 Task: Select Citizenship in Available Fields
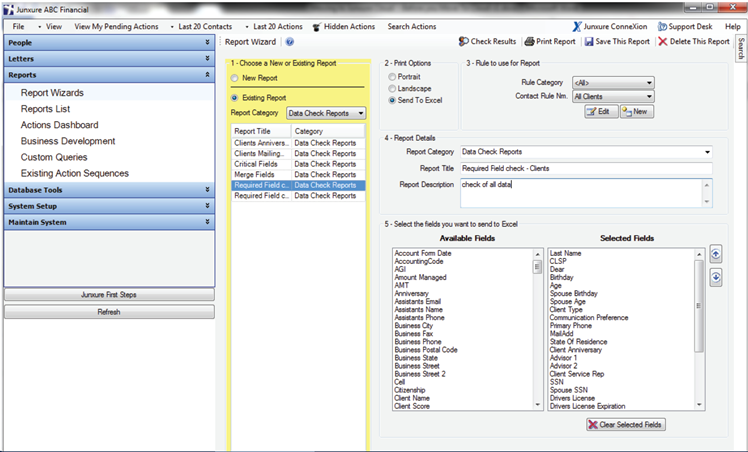tap(409, 390)
